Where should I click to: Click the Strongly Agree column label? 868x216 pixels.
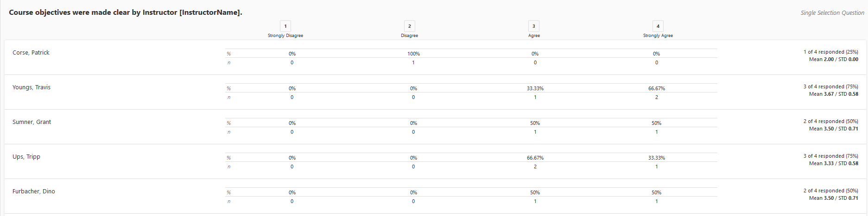click(x=658, y=36)
